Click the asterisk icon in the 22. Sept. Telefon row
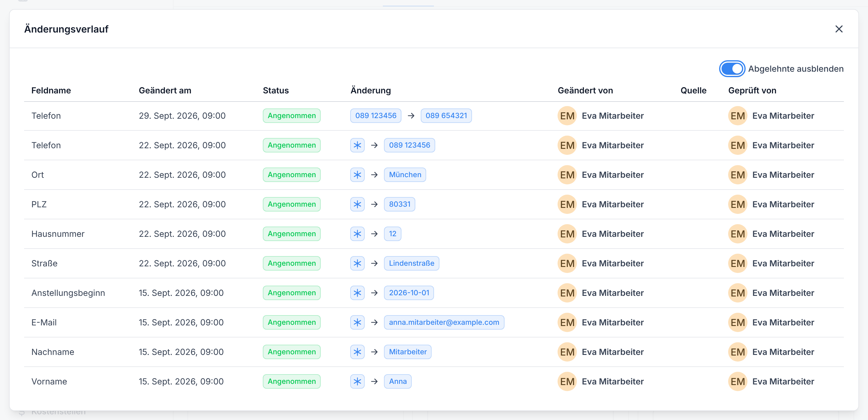This screenshot has height=420, width=868. [x=357, y=145]
